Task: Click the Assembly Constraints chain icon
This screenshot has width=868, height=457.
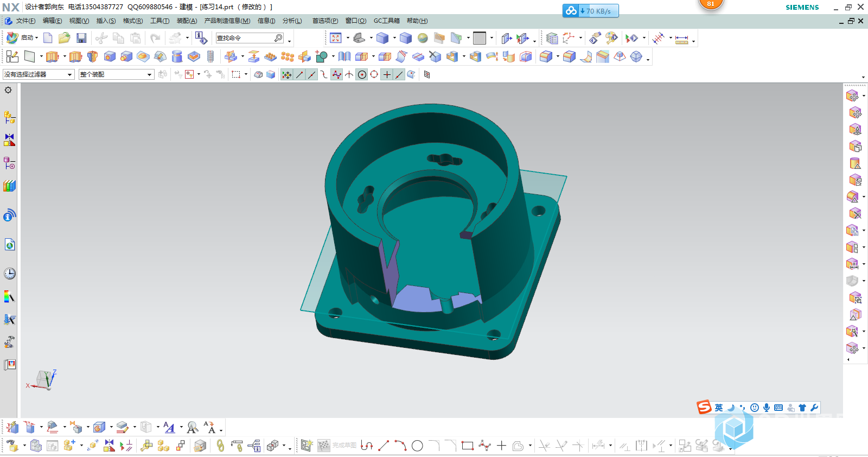Action: click(220, 446)
